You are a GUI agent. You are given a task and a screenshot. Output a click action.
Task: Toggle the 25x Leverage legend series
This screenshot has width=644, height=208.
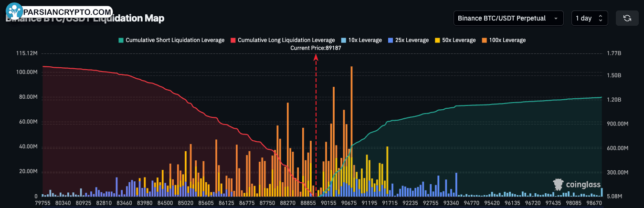pyautogui.click(x=408, y=40)
